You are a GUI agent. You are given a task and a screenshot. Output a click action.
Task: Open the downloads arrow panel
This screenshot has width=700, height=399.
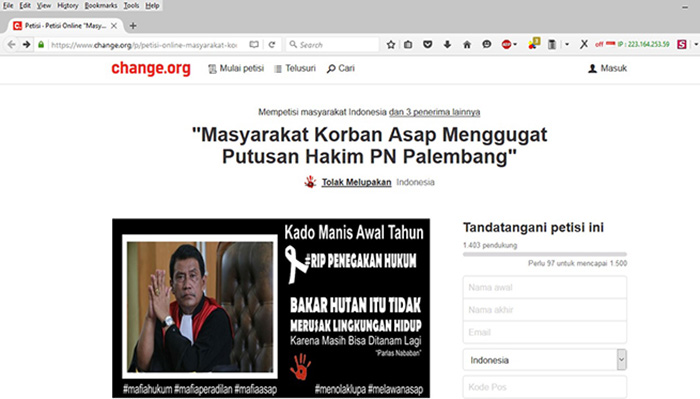(x=447, y=45)
